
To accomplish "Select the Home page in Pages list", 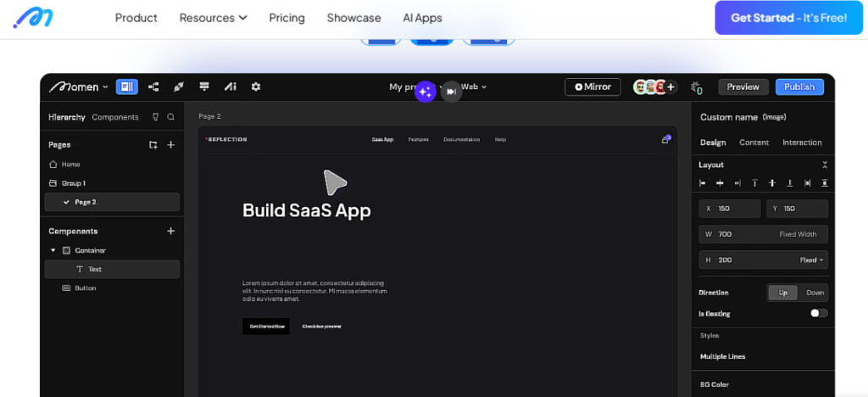I will [x=70, y=164].
